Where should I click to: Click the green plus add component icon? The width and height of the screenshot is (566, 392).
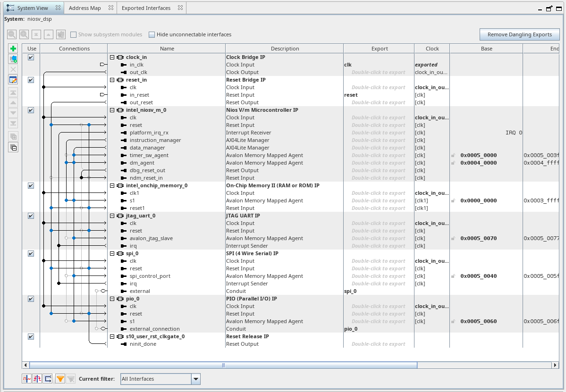click(x=13, y=48)
